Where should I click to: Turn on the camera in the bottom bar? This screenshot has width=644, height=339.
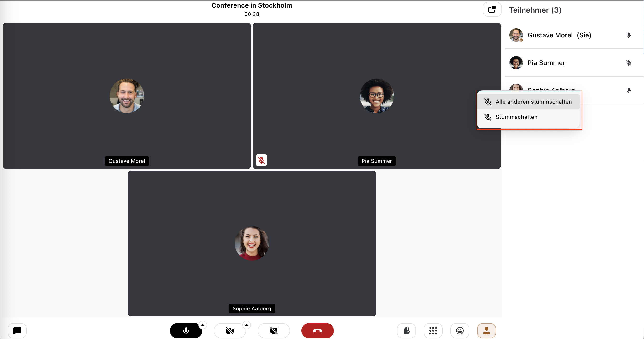tap(230, 330)
